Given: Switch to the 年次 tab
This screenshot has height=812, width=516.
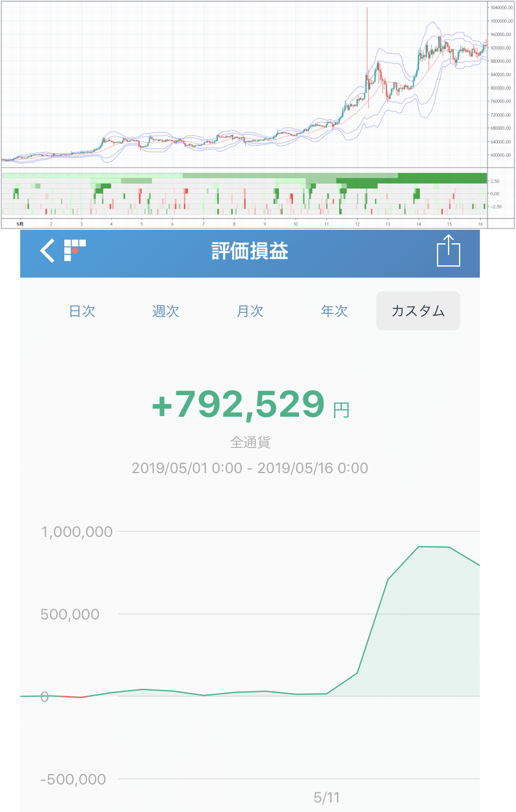Looking at the screenshot, I should point(334,311).
